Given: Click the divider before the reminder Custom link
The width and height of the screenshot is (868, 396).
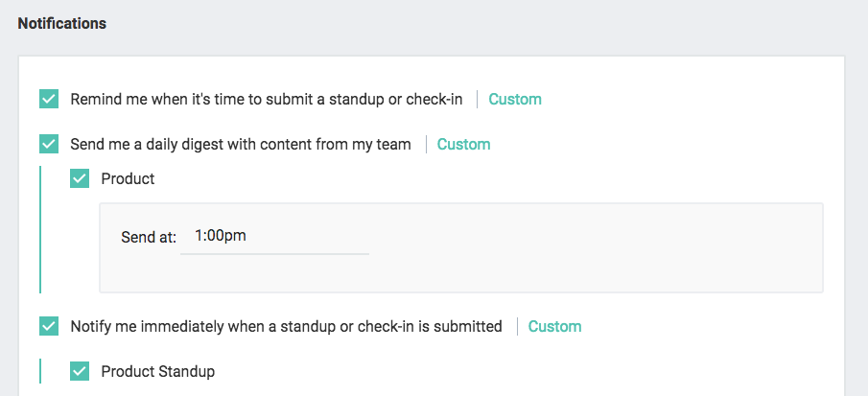Looking at the screenshot, I should tap(478, 100).
